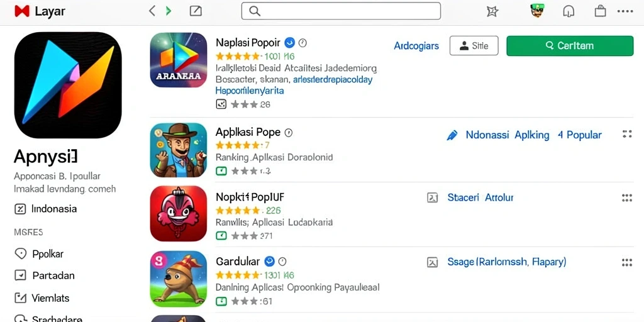
Task: Open the three-dot overflow menu in top bar
Action: (625, 11)
